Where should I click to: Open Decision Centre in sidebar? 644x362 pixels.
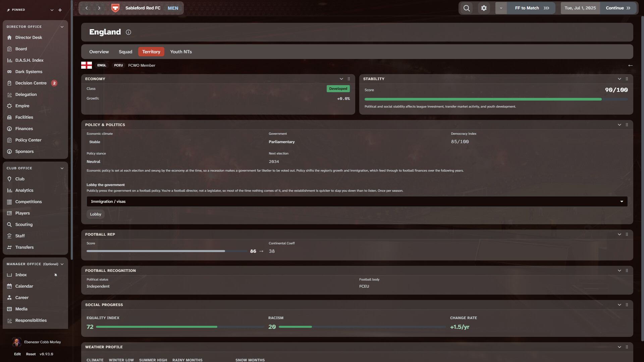click(x=35, y=83)
